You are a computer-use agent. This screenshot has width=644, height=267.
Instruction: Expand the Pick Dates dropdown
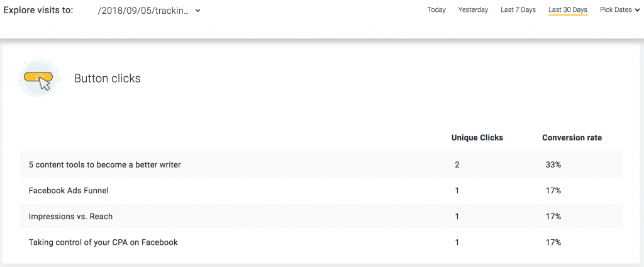[619, 10]
